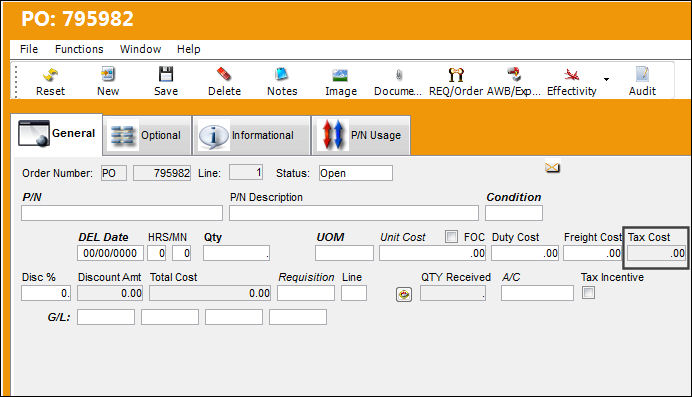Switch to the Optional tab
Image resolution: width=692 pixels, height=397 pixels.
pos(147,135)
